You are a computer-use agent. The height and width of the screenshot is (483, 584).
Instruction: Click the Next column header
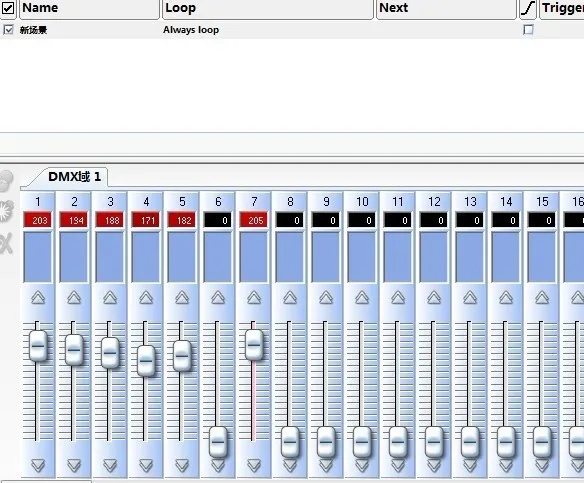[446, 8]
